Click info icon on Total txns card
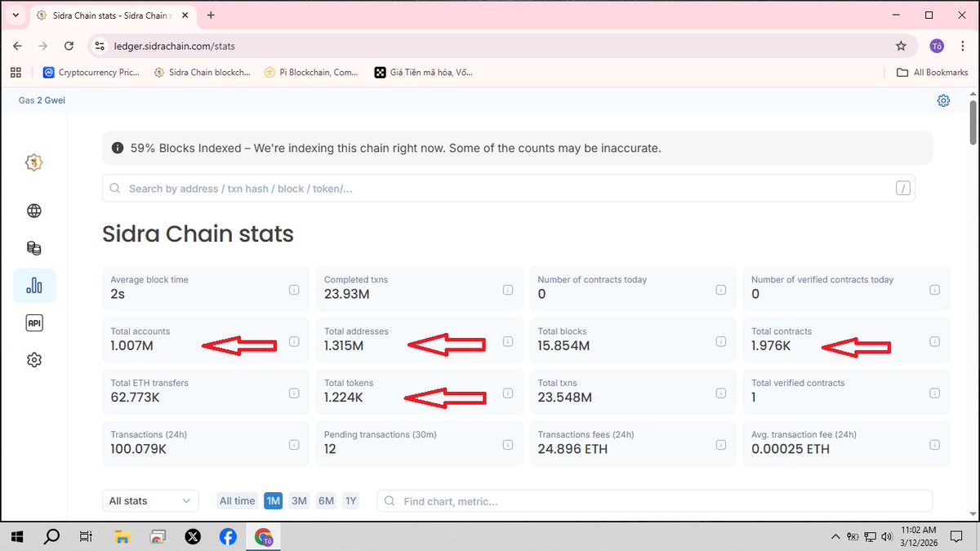Screen dimensions: 980x551 coord(721,393)
